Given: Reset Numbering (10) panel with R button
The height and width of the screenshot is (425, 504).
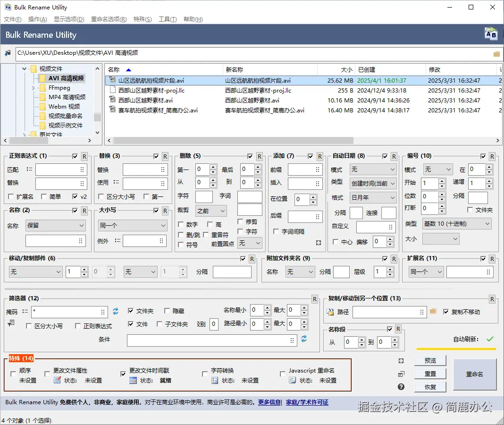Looking at the screenshot, I should (x=492, y=156).
